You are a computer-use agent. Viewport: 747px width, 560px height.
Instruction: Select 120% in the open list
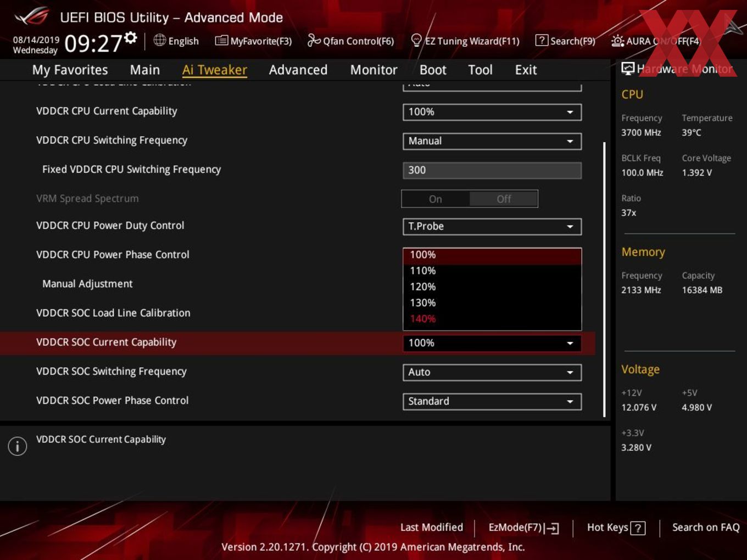[492, 287]
